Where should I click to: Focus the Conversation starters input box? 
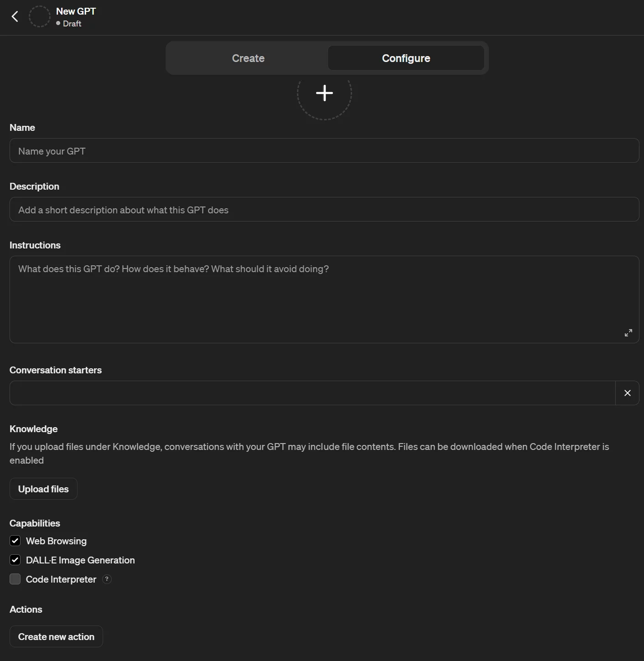(x=312, y=393)
